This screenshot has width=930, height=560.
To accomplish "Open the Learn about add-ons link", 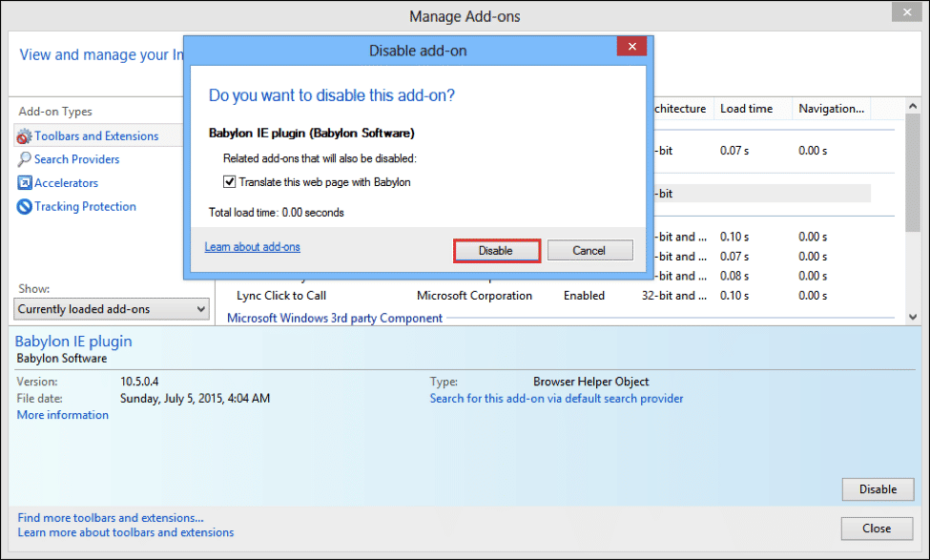I will (253, 247).
